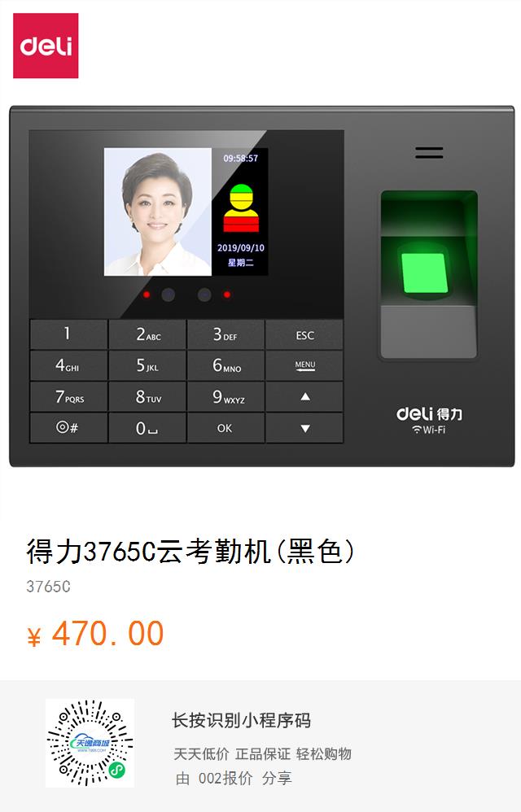Click the down arrow key on keypad

304,428
